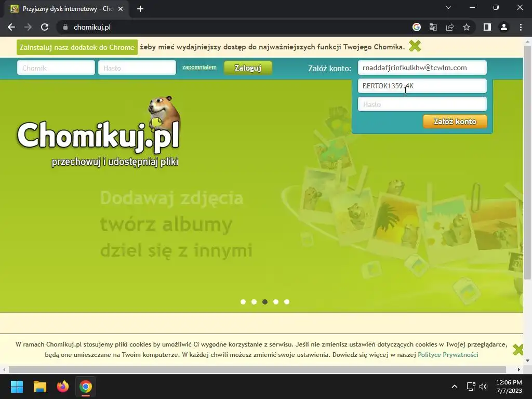
Task: Click the vertical scrollbar down arrow
Action: 527,361
